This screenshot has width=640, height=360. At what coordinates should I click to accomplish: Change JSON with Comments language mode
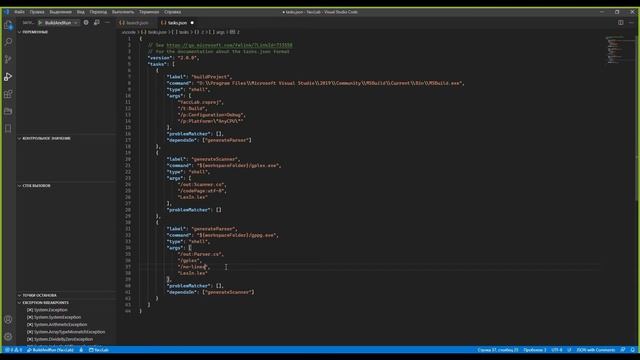tap(596, 350)
